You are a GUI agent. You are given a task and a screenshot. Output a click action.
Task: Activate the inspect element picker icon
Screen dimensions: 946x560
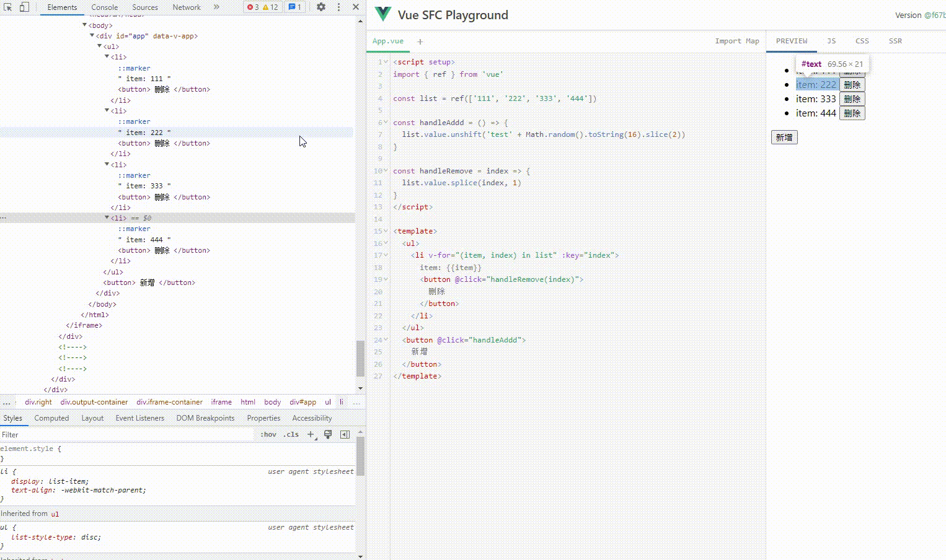8,7
